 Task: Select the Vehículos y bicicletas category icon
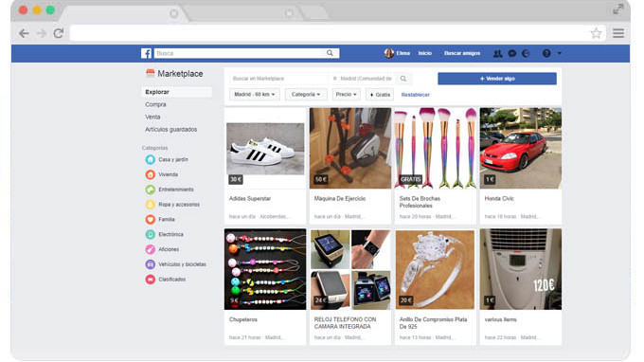tap(151, 264)
